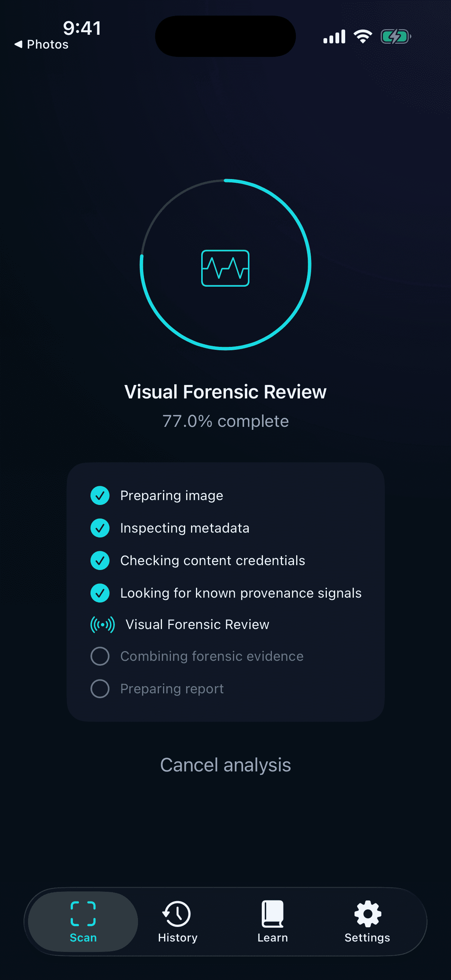Click the History clock icon
Screen dimensions: 451x980
pyautogui.click(x=177, y=913)
